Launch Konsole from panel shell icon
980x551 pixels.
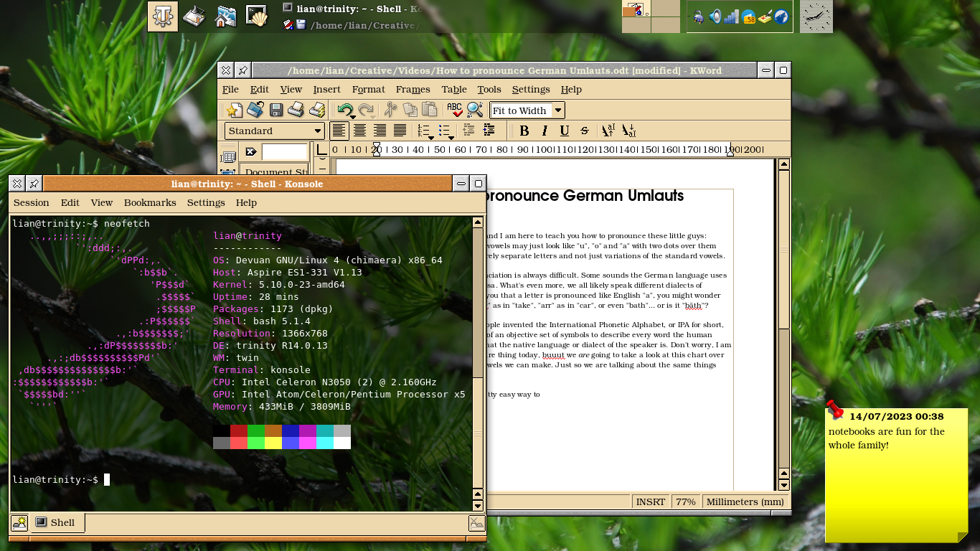click(x=257, y=16)
